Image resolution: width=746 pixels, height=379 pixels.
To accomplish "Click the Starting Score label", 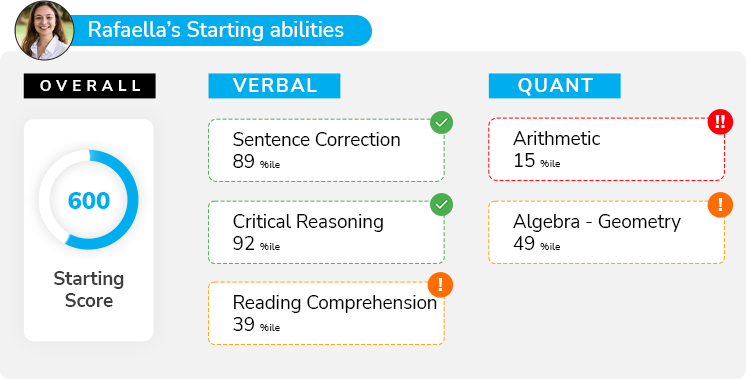I will [x=88, y=289].
